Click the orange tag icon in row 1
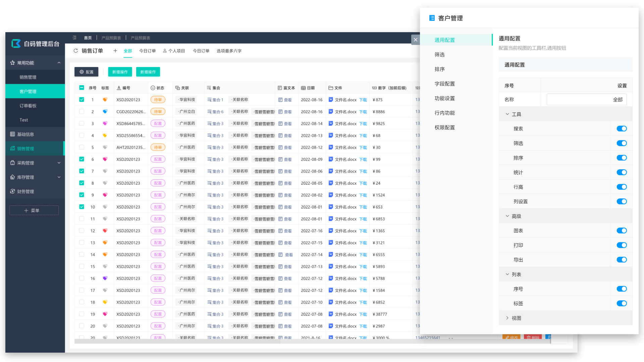 tap(105, 100)
